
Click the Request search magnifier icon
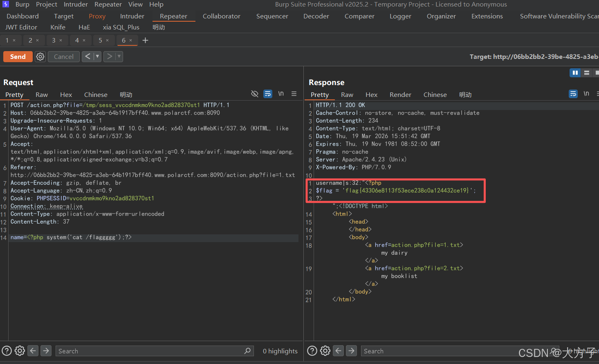[x=247, y=351]
